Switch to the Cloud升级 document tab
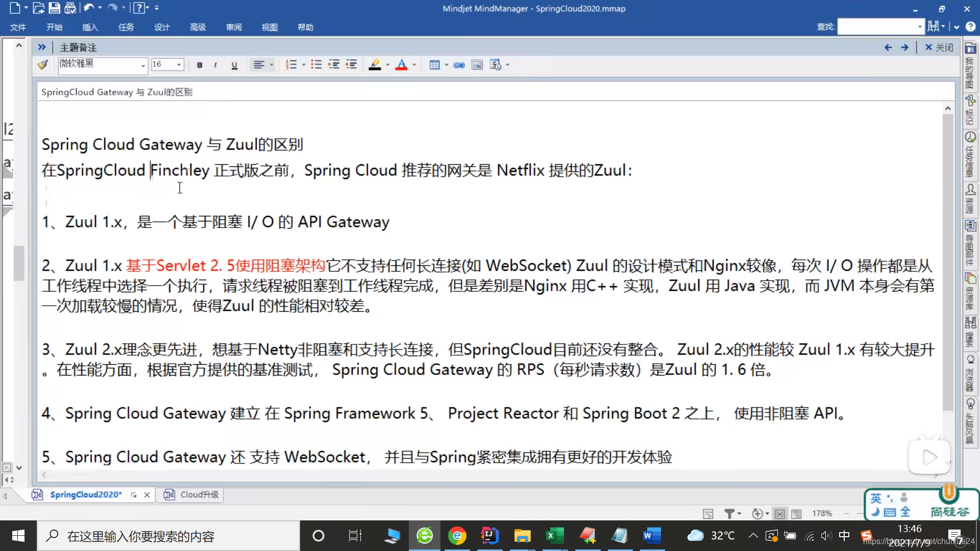 tap(191, 494)
